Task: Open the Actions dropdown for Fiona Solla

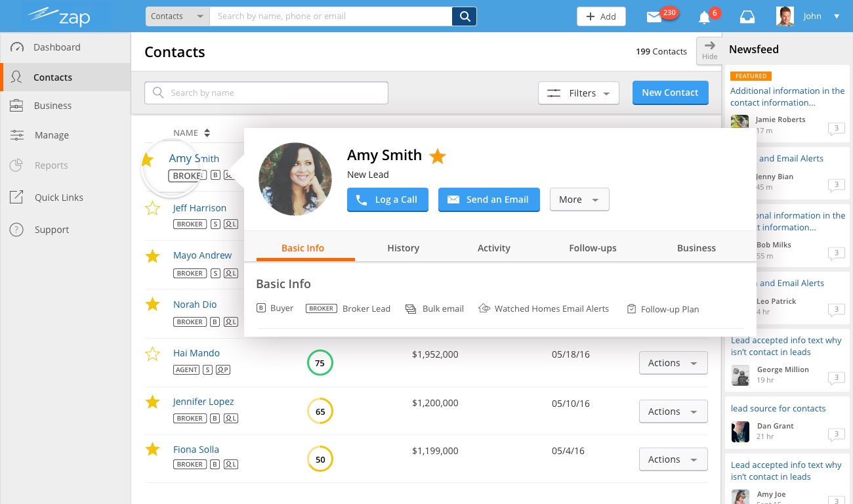Action: pos(673,459)
